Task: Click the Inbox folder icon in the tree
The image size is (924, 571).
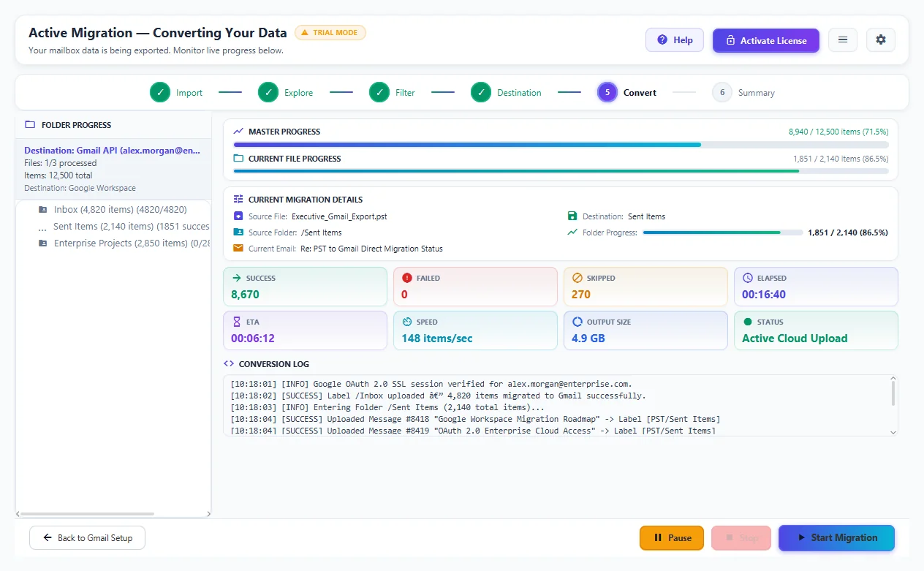Action: tap(43, 210)
